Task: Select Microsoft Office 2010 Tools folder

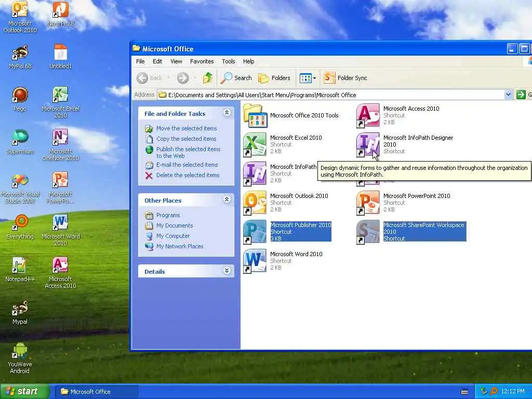Action: coord(291,116)
